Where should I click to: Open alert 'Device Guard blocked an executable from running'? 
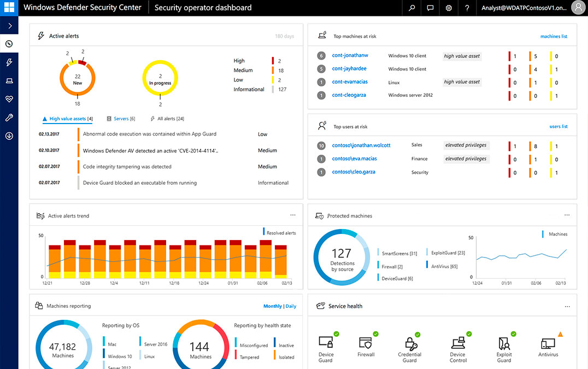point(139,183)
